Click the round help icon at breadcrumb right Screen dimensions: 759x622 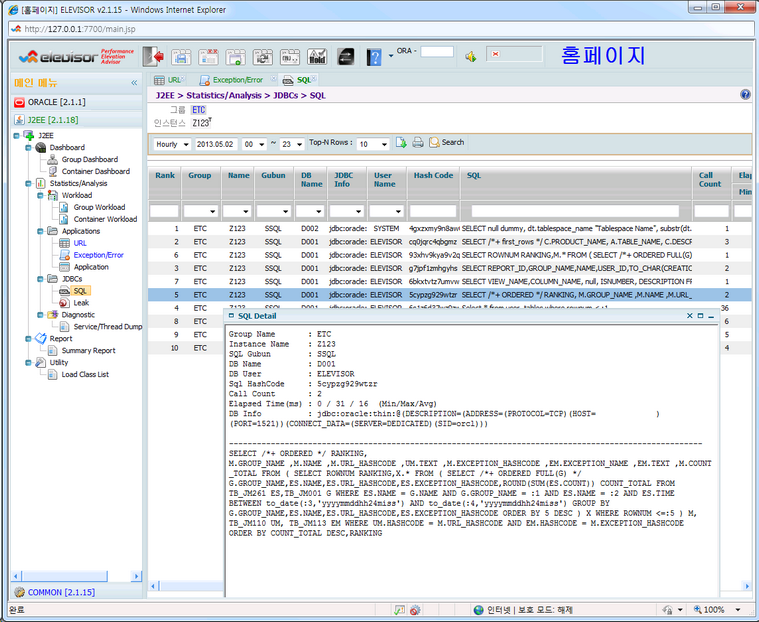(745, 94)
